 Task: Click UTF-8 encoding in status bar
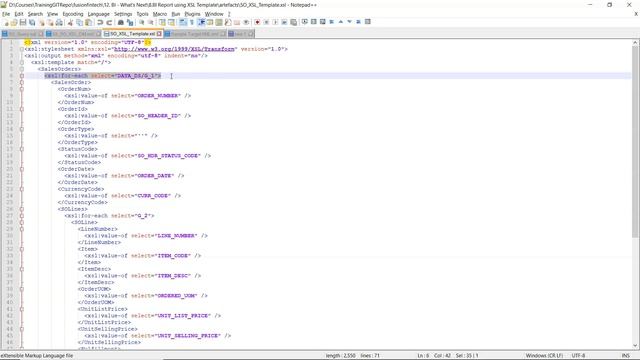(578, 356)
